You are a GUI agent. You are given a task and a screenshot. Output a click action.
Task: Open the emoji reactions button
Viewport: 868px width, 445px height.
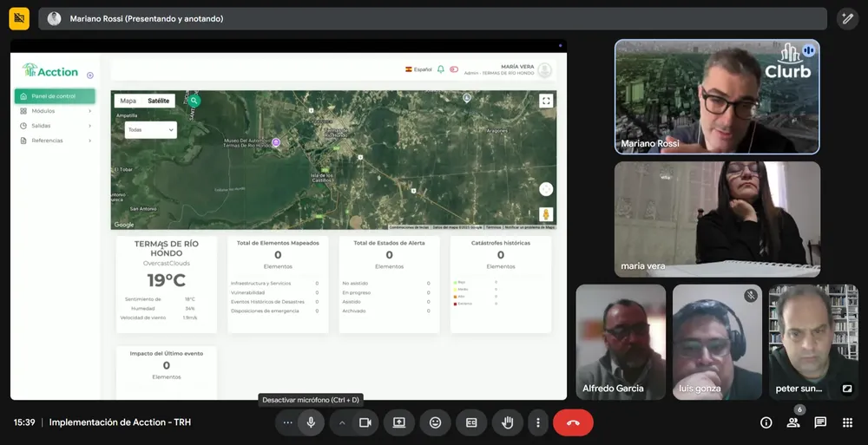pyautogui.click(x=435, y=422)
